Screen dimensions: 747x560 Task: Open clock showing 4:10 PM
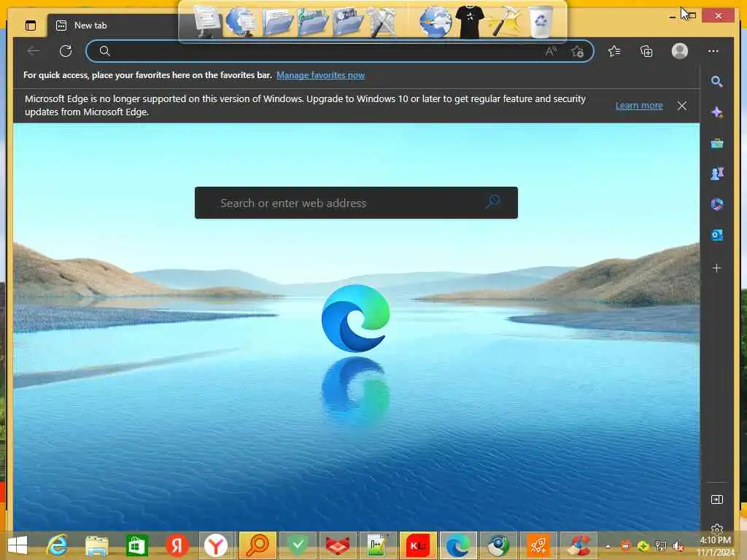tap(715, 546)
